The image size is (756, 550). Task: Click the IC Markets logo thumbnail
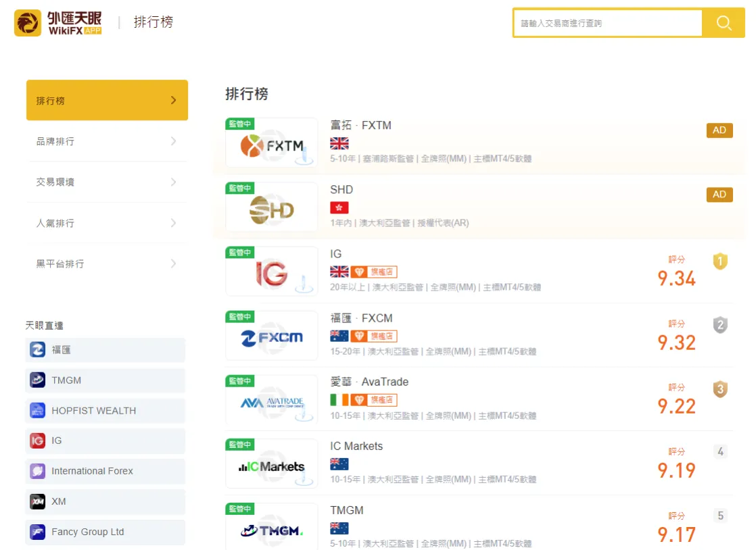[x=271, y=464]
